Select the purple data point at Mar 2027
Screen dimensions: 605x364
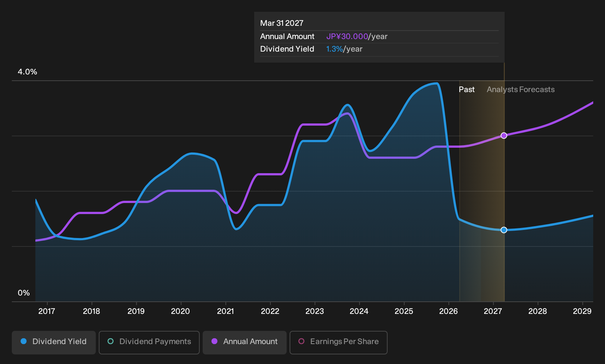coord(504,136)
